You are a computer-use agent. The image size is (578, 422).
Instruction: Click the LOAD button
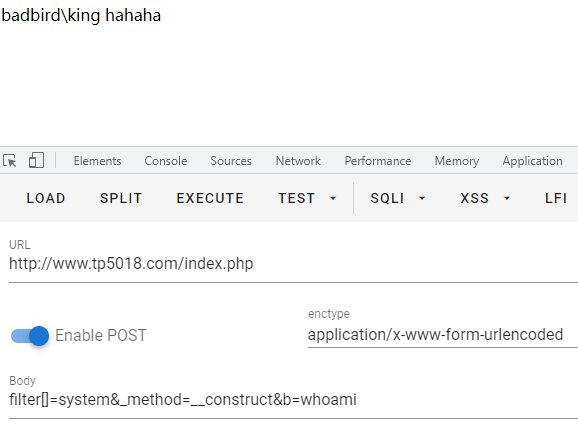46,198
